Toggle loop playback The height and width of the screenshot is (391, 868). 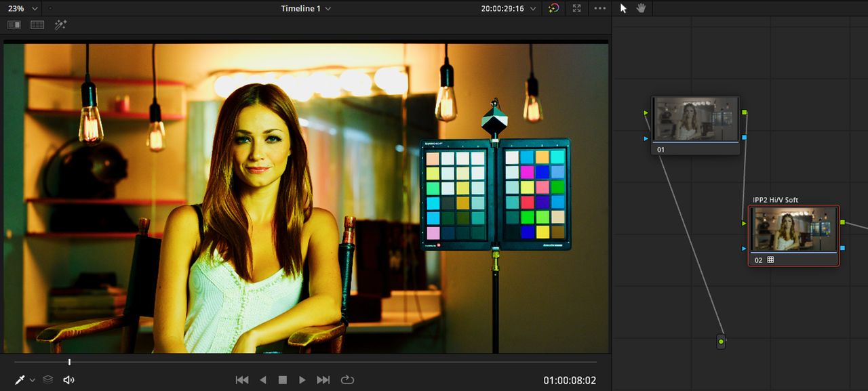(x=347, y=380)
